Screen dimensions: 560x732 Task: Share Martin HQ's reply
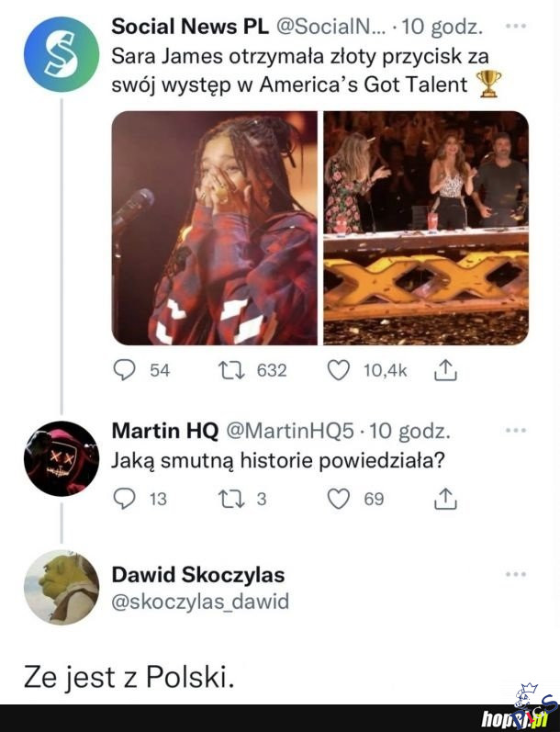(x=445, y=499)
